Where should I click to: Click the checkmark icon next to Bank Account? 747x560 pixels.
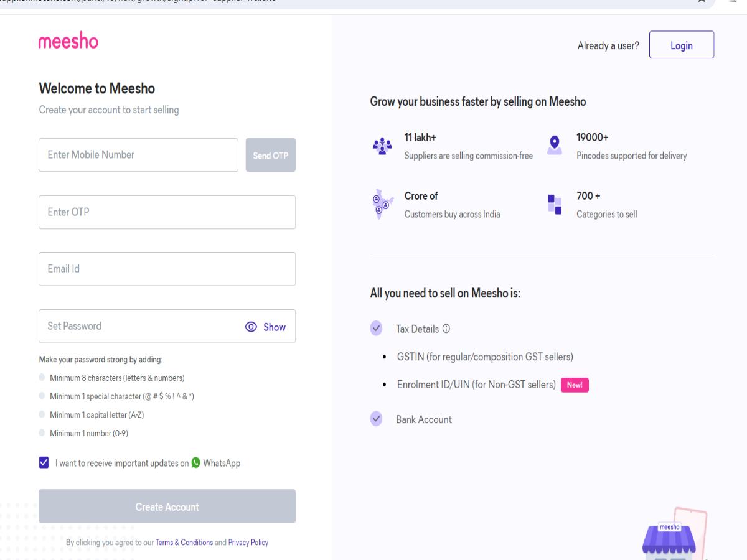376,419
